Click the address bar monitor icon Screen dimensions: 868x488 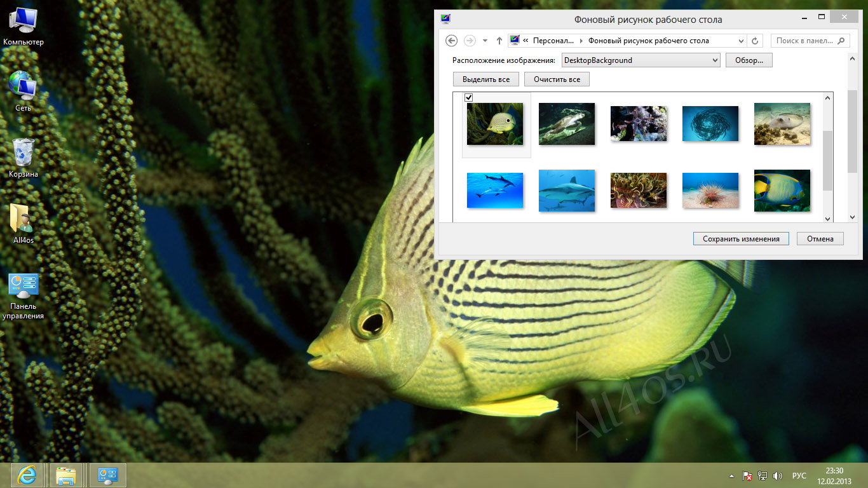(514, 41)
